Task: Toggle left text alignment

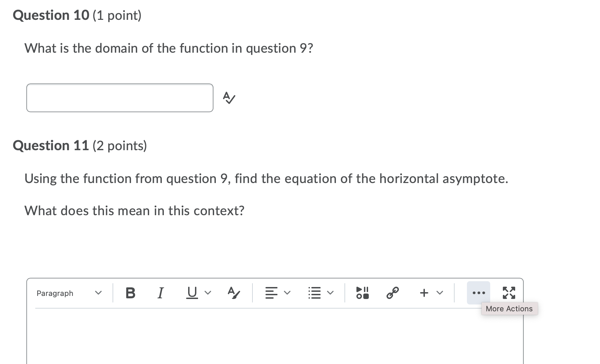Action: (271, 292)
